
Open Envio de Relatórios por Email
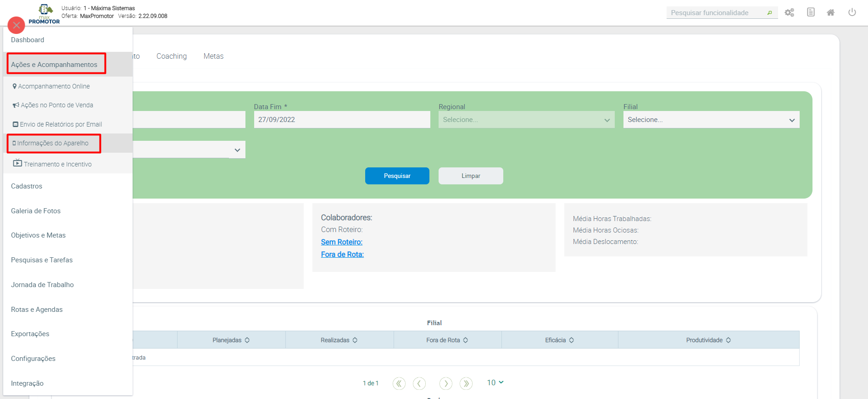68,124
